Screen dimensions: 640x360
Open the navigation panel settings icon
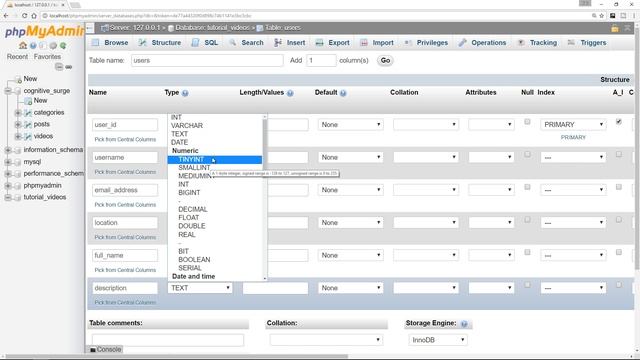[53, 45]
